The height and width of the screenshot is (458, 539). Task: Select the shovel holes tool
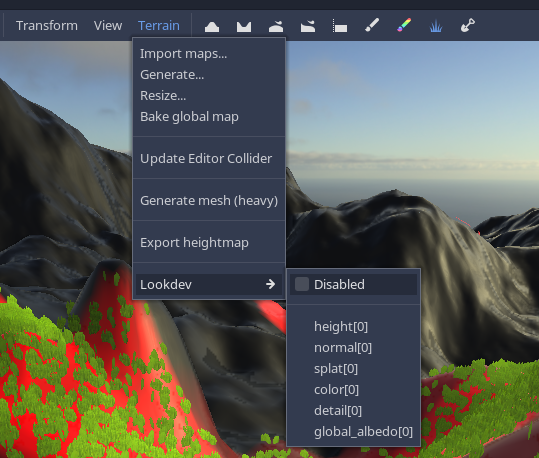tap(468, 26)
